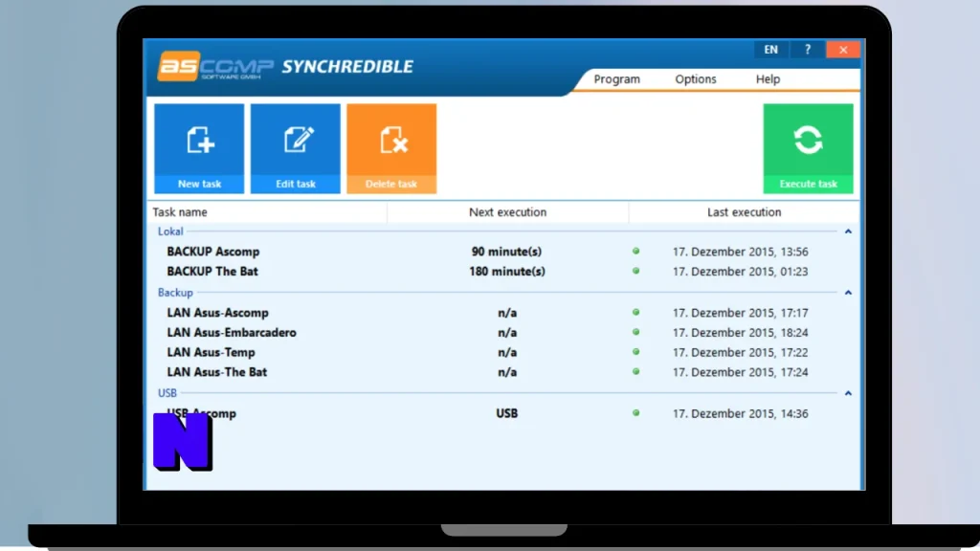Click green status dot for LAN Asus-Ascomp
This screenshot has height=551, width=980.
click(x=635, y=313)
